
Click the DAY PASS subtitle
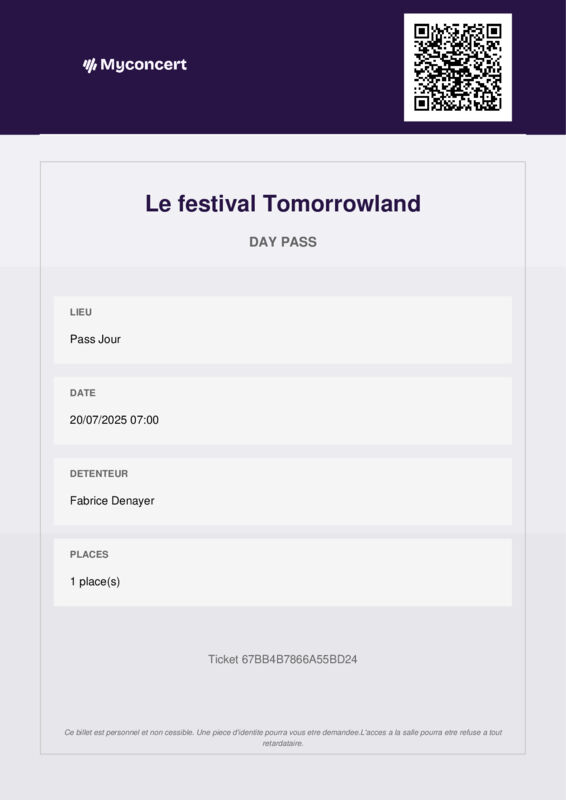tap(283, 242)
